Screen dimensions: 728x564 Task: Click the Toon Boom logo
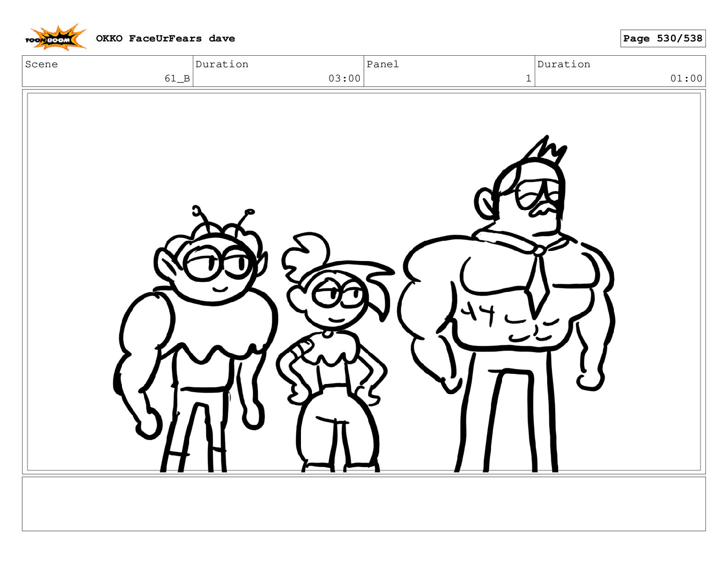[x=56, y=38]
